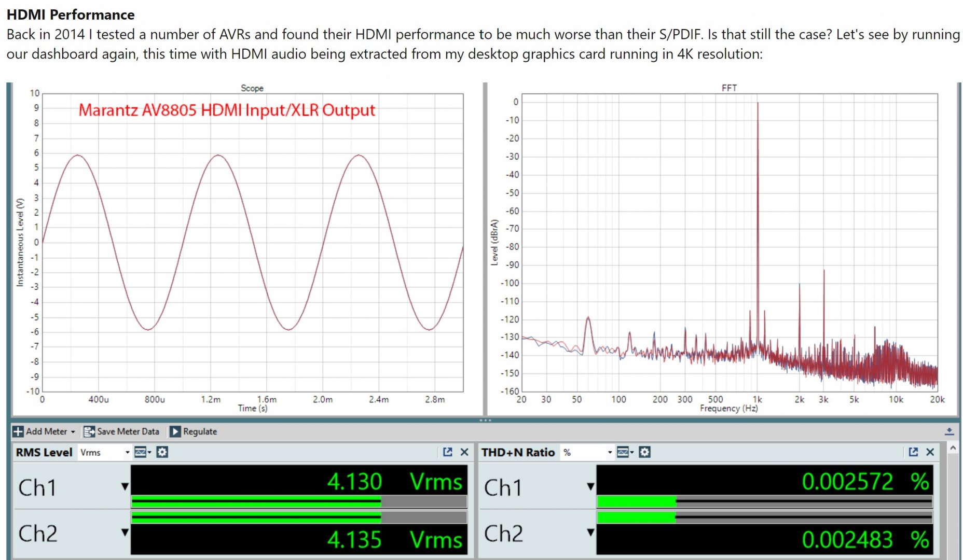Click the RMS Level meter title

pyautogui.click(x=44, y=452)
